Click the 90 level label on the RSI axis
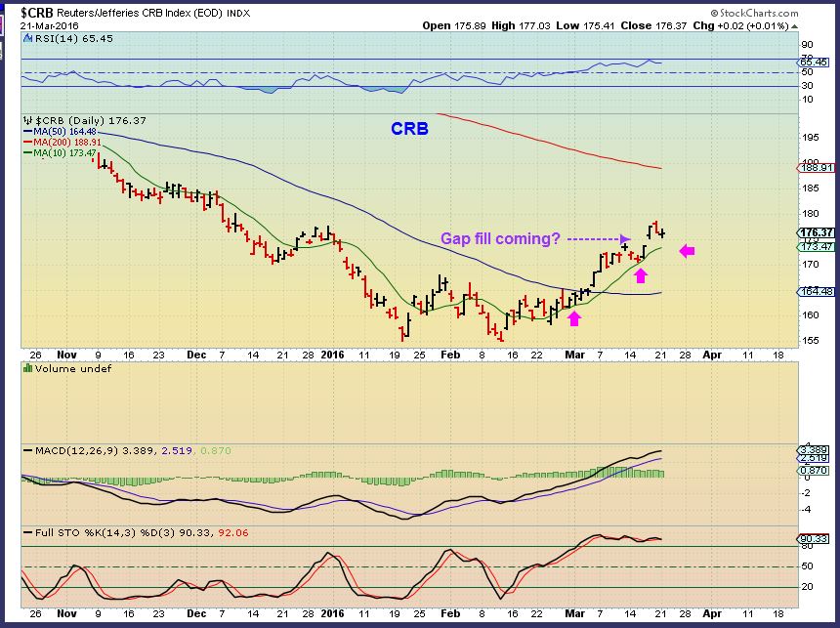 coord(808,45)
